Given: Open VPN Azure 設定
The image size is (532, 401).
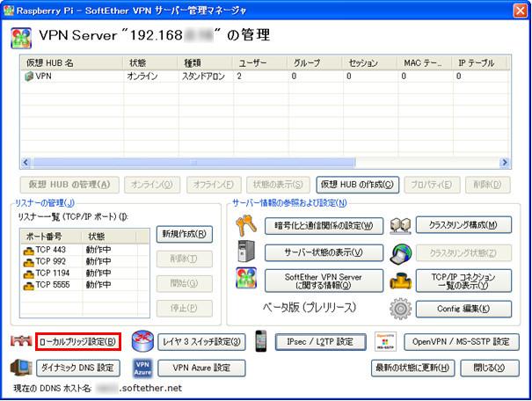Looking at the screenshot, I should pyautogui.click(x=201, y=368).
